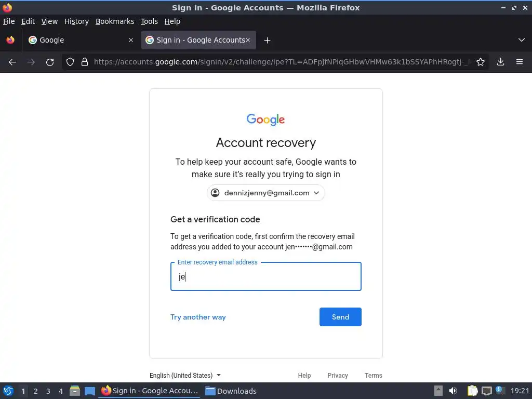The height and width of the screenshot is (399, 532).
Task: Open the file manager taskbar icon
Action: tap(75, 391)
